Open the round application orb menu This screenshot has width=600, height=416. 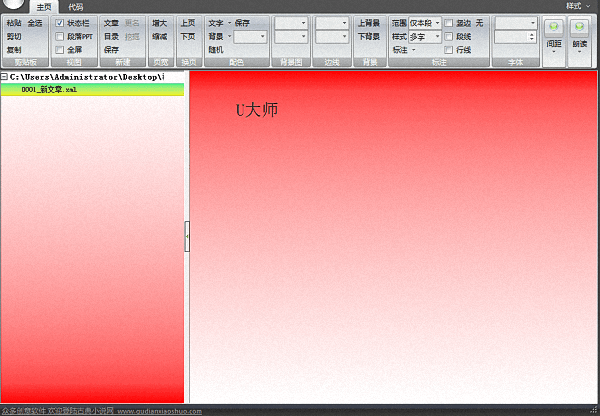pyautogui.click(x=14, y=3)
